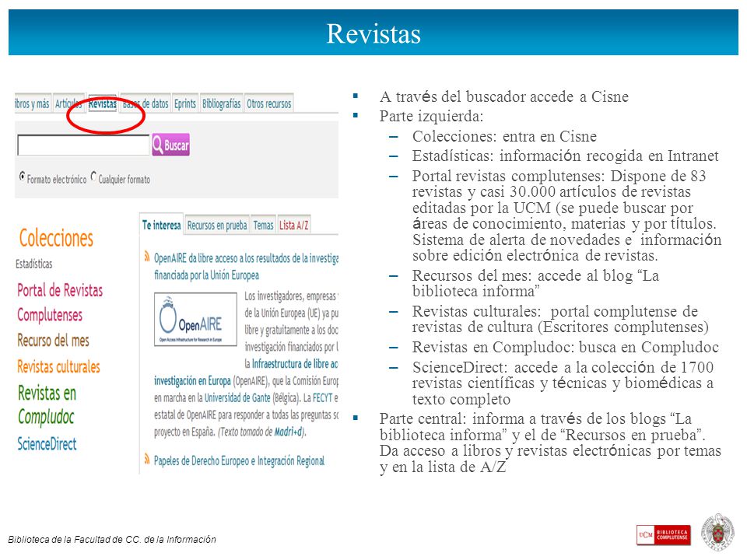Screen dimensions: 747x560
Task: Switch to the Eprints tab
Action: 185,103
